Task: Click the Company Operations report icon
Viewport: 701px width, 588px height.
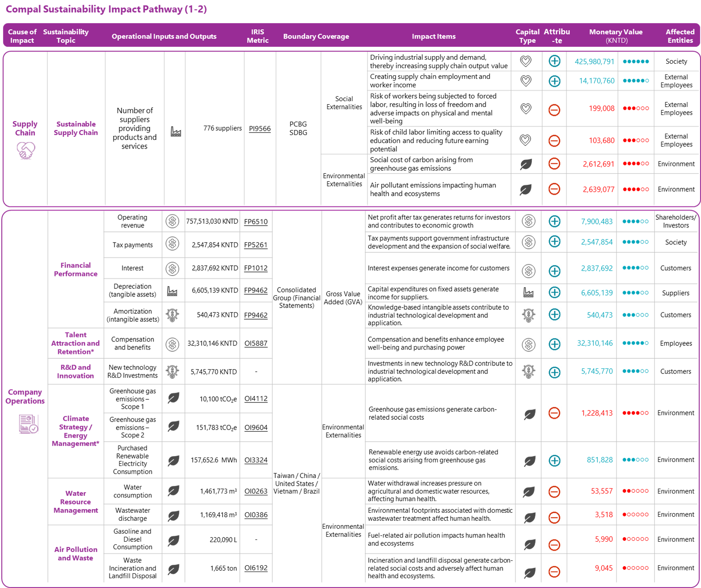Action: pyautogui.click(x=29, y=423)
